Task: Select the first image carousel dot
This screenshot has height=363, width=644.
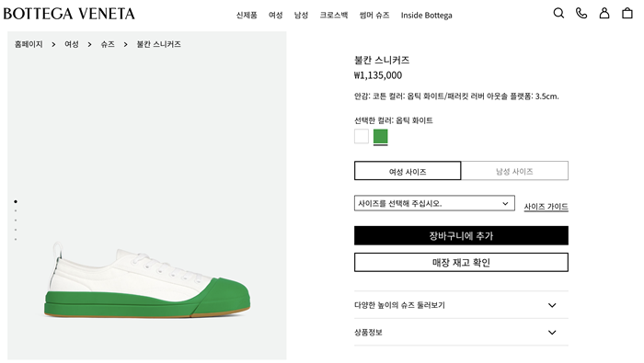Action: [16, 201]
